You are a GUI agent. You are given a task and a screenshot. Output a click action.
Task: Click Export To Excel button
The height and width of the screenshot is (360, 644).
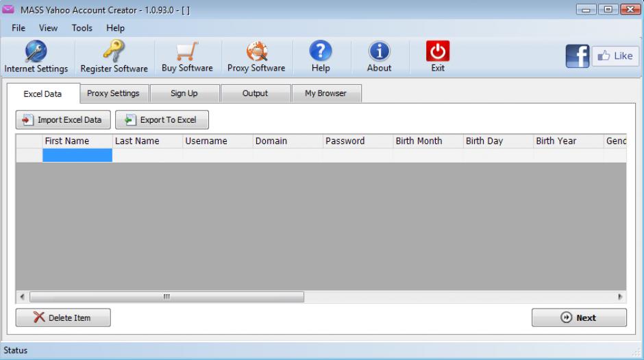click(162, 119)
